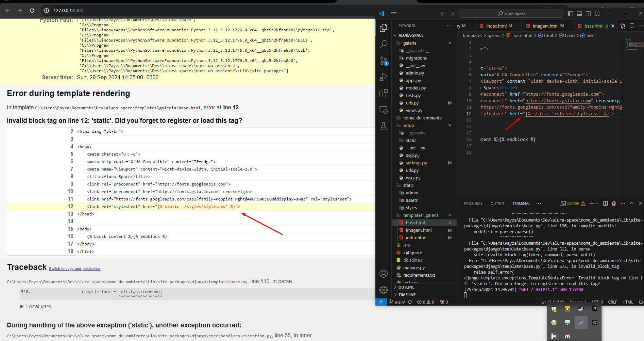Maximize the panel with chevron up

(x=632, y=204)
